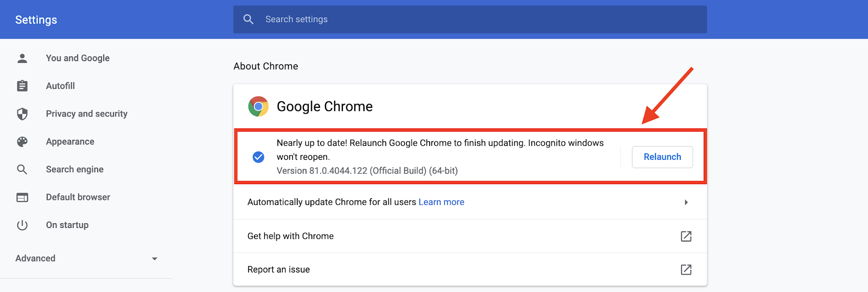Select the On startup menu item
The image size is (868, 292).
pyautogui.click(x=67, y=225)
